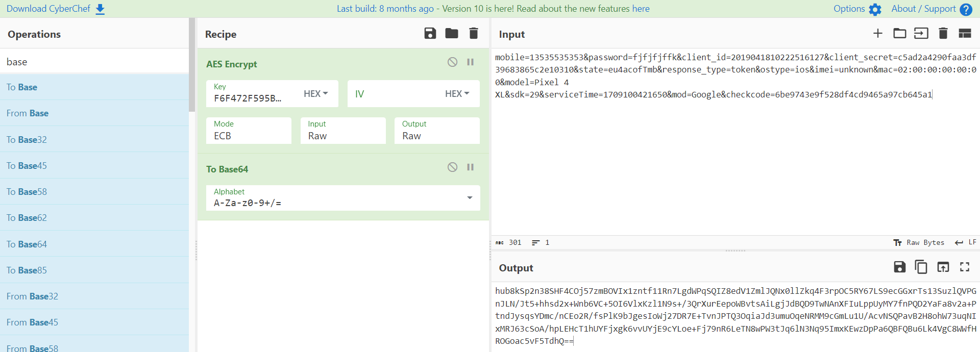The width and height of the screenshot is (980, 352).
Task: Open file as input icon
Action: click(x=921, y=34)
